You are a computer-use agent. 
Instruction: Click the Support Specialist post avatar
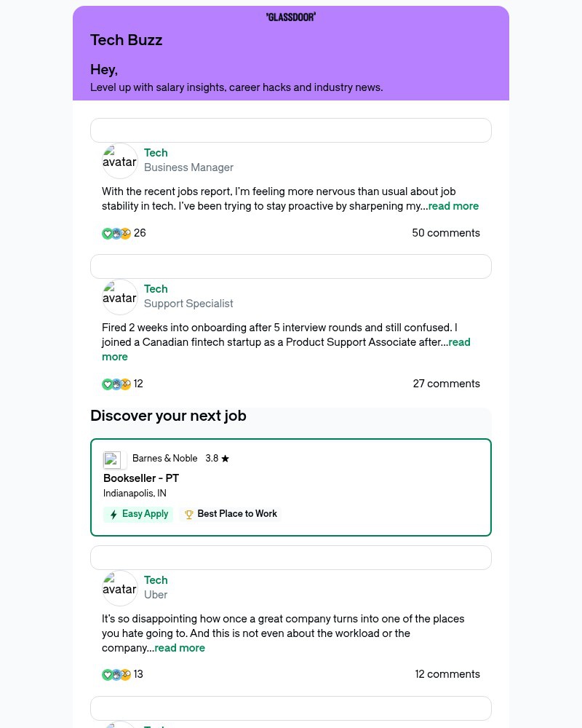click(x=120, y=297)
